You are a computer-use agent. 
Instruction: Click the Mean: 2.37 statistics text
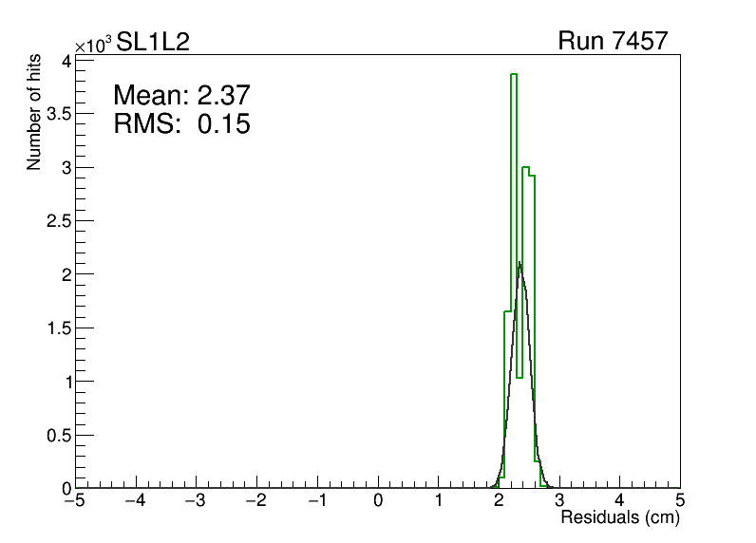pyautogui.click(x=180, y=95)
